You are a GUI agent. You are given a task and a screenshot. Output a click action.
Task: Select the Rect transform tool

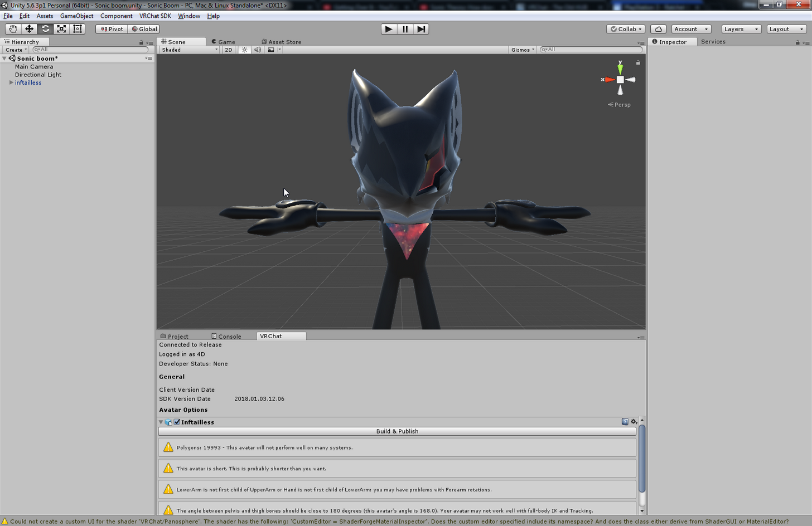(x=78, y=29)
